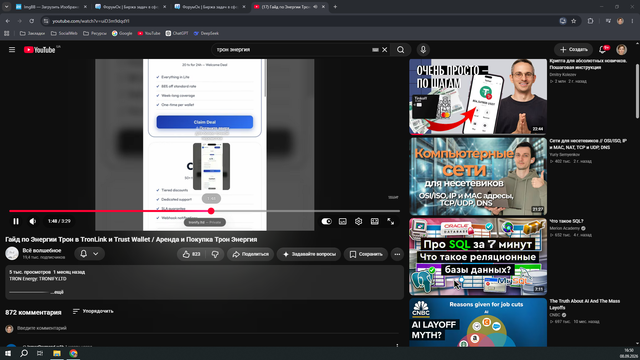Open the 'Всё волшебное' channel name

tap(42, 251)
